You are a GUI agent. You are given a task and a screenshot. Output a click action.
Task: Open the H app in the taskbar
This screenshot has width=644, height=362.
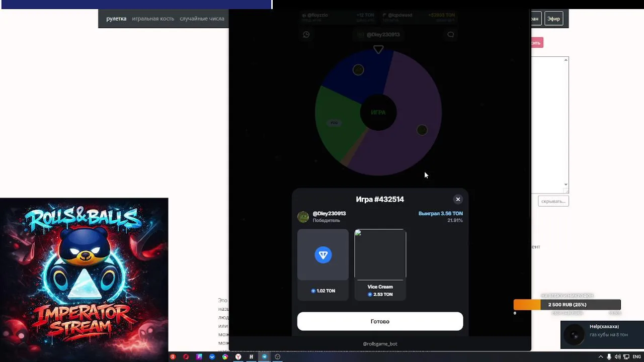click(x=251, y=356)
